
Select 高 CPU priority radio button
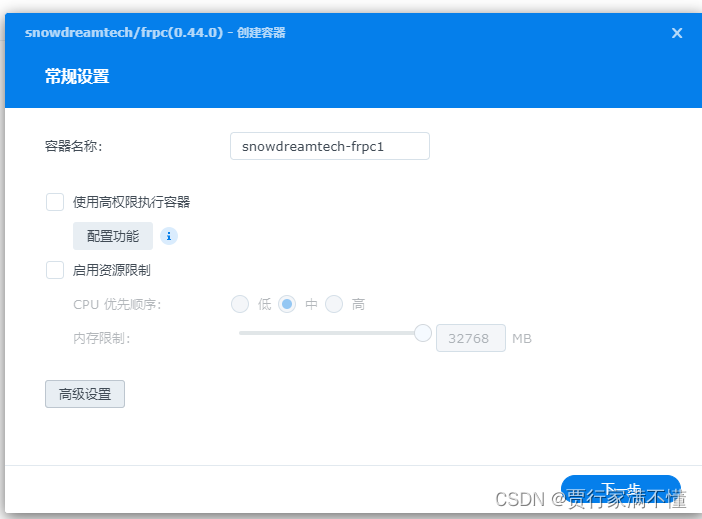click(334, 304)
